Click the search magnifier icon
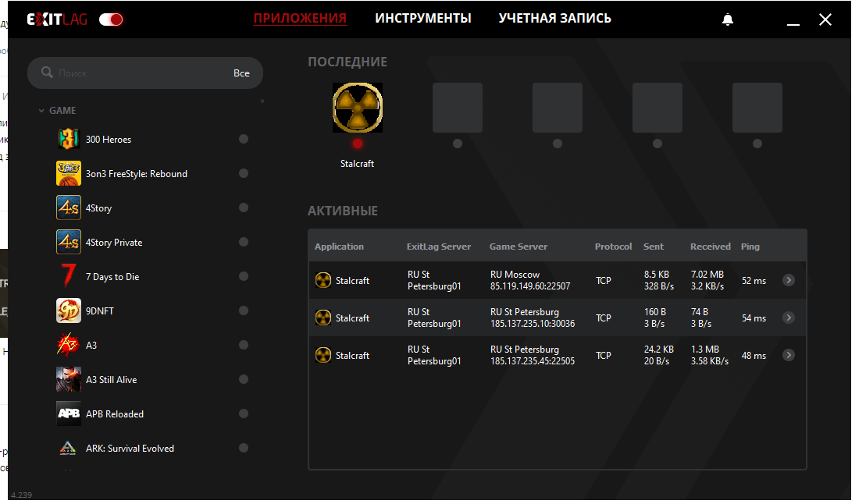Image resolution: width=866 pixels, height=504 pixels. pyautogui.click(x=47, y=73)
